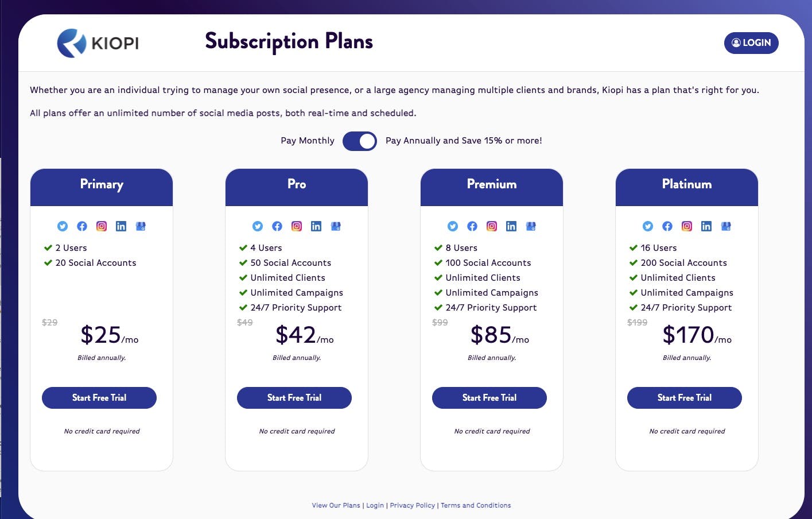Start free trial for Pro plan

(294, 398)
